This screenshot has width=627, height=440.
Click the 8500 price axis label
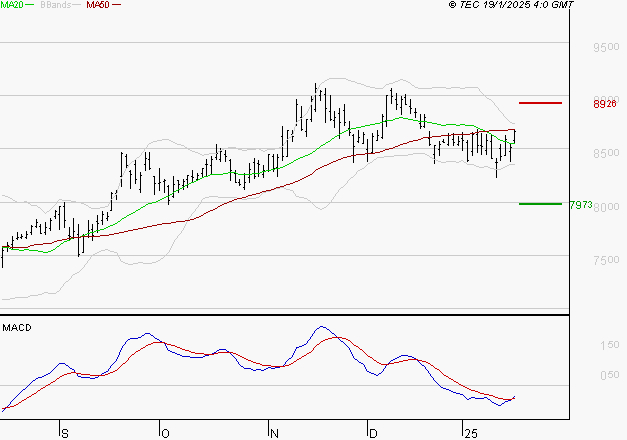click(x=606, y=153)
